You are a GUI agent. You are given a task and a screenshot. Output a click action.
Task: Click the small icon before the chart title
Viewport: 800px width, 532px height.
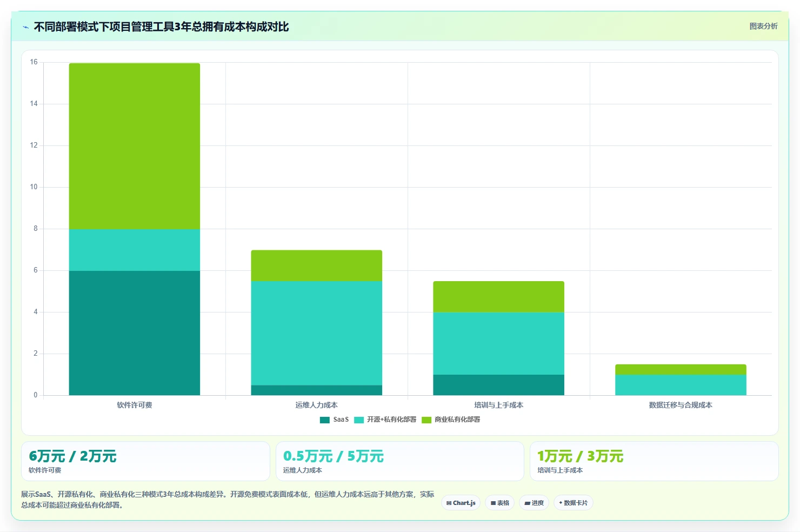pyautogui.click(x=25, y=27)
